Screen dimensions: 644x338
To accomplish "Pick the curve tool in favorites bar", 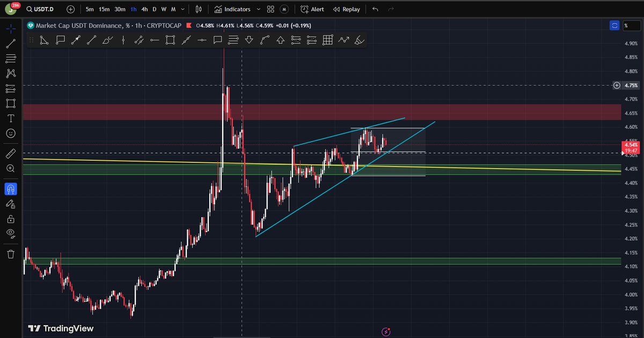I will click(265, 39).
